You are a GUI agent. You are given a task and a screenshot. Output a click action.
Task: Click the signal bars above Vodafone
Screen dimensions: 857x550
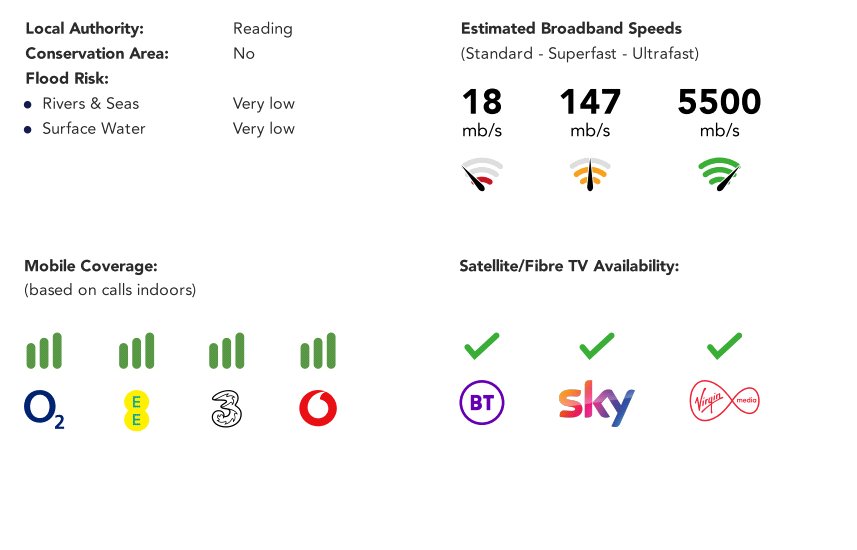[318, 350]
